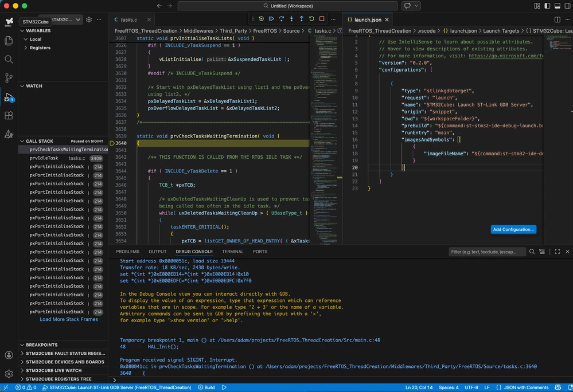Open the Source Control view
Viewport: 573px width, 392px height.
(x=9, y=78)
